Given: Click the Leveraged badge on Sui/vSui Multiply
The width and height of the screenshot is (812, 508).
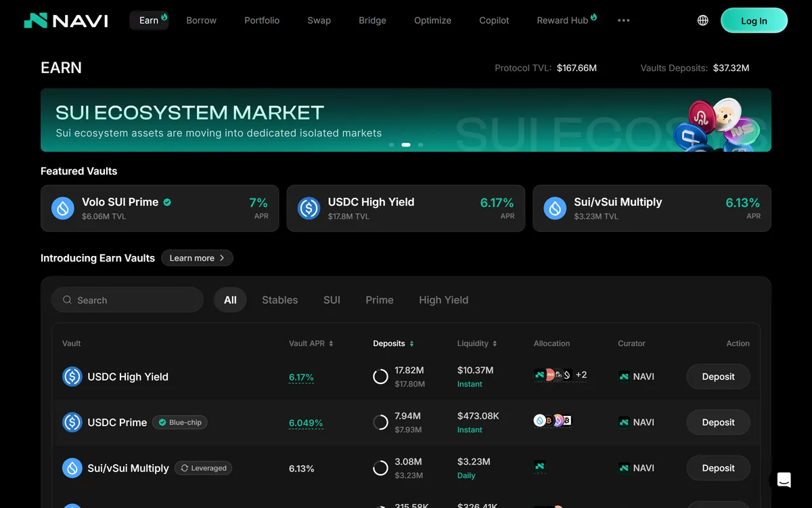Looking at the screenshot, I should click(204, 468).
